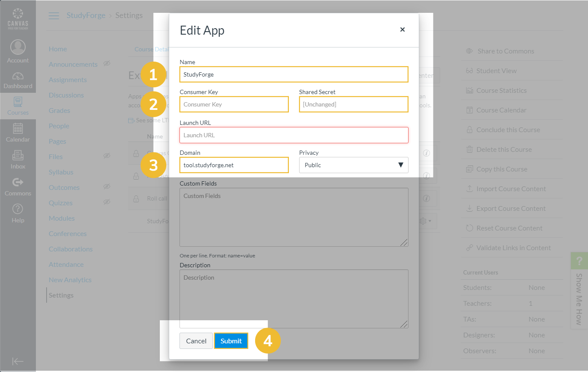Click the Share to Commons icon
This screenshot has height=372, width=588.
coord(469,51)
